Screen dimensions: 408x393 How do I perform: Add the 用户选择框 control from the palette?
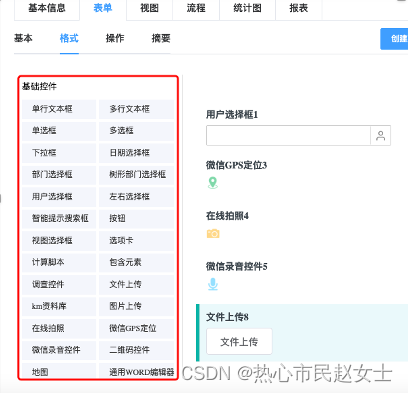point(59,197)
